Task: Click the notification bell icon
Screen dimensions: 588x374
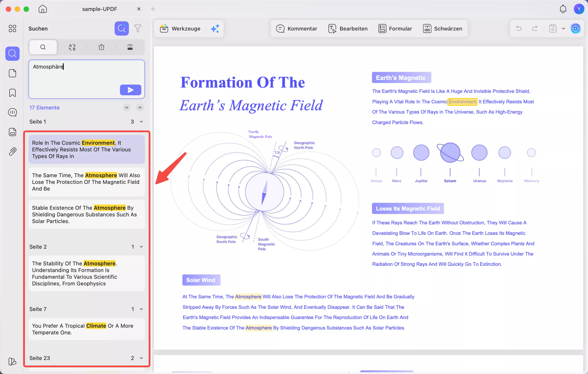Action: click(x=563, y=9)
